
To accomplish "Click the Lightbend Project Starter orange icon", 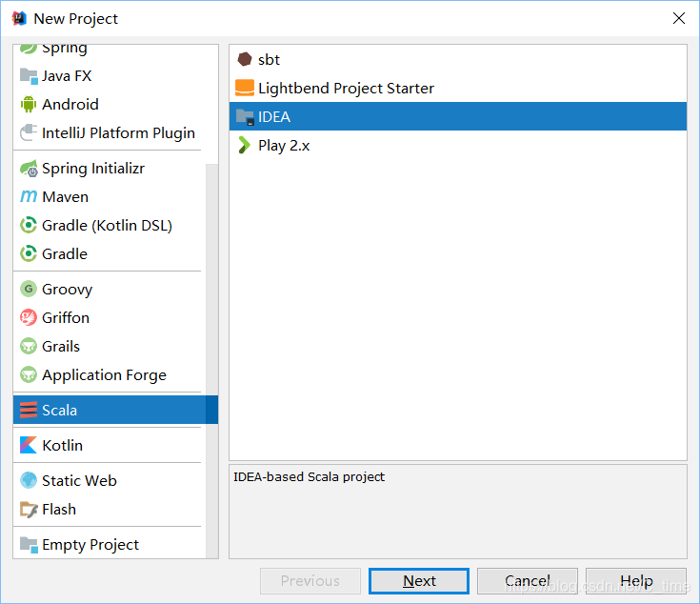I will pos(245,88).
